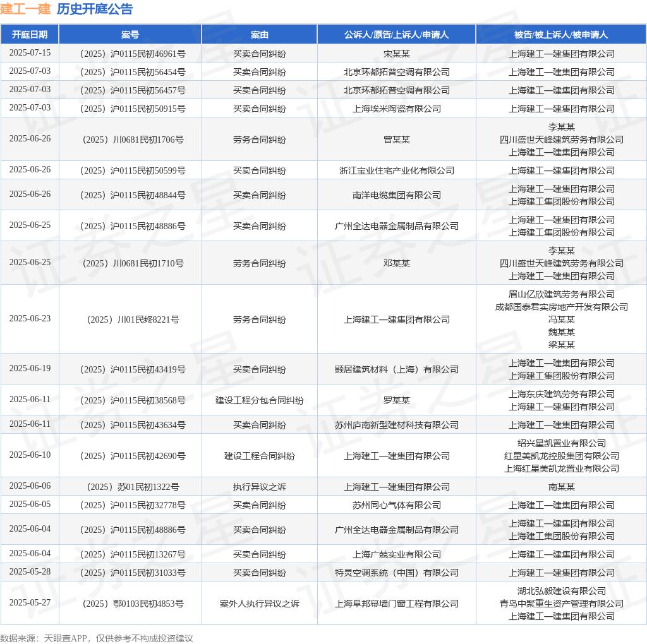Image resolution: width=647 pixels, height=644 pixels.
Task: Click plaintiff 曾某某
Action: [x=397, y=140]
